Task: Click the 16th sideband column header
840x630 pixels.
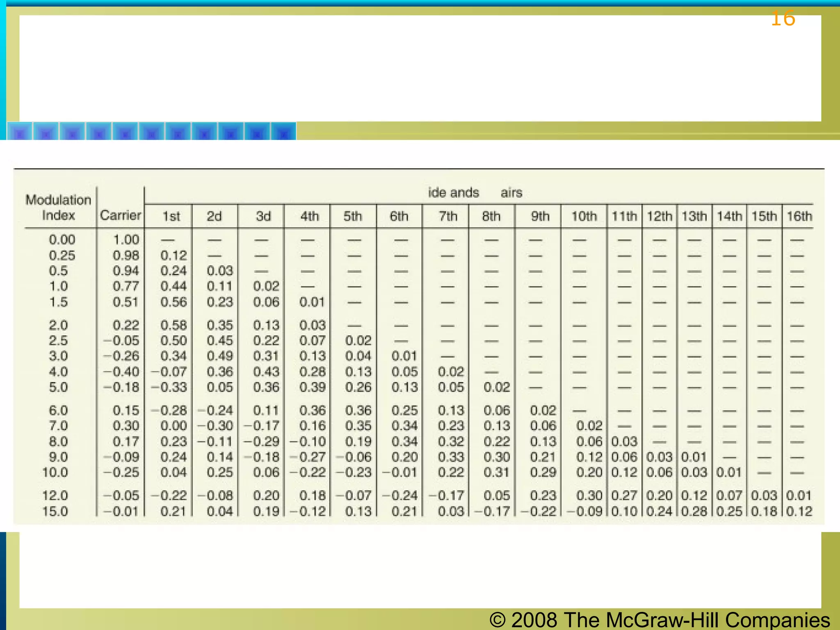Action: point(799,216)
